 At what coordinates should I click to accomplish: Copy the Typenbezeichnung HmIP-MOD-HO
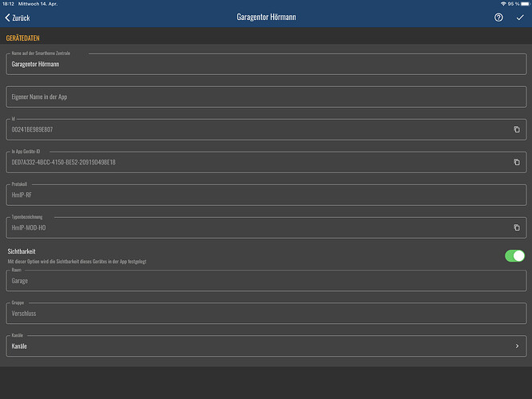[517, 227]
